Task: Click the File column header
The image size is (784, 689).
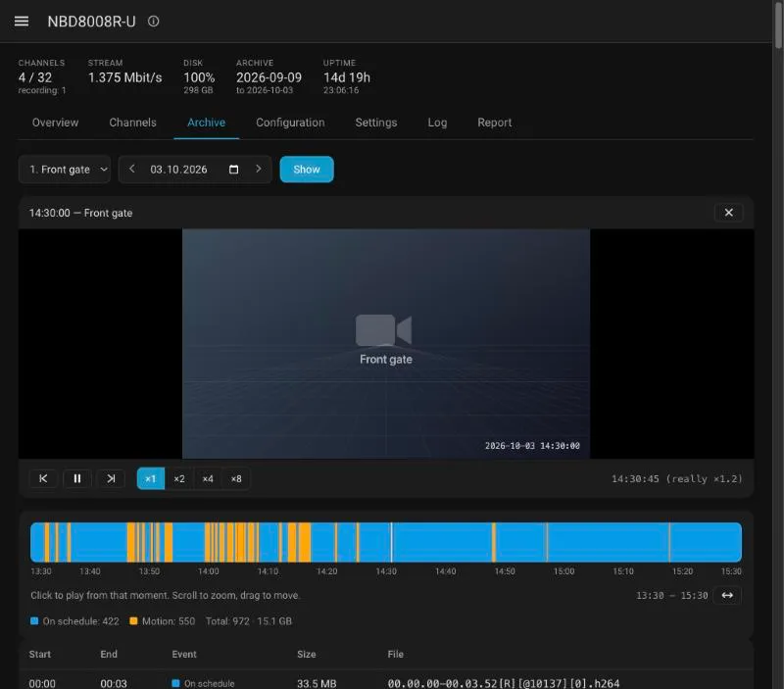Action: (x=396, y=654)
